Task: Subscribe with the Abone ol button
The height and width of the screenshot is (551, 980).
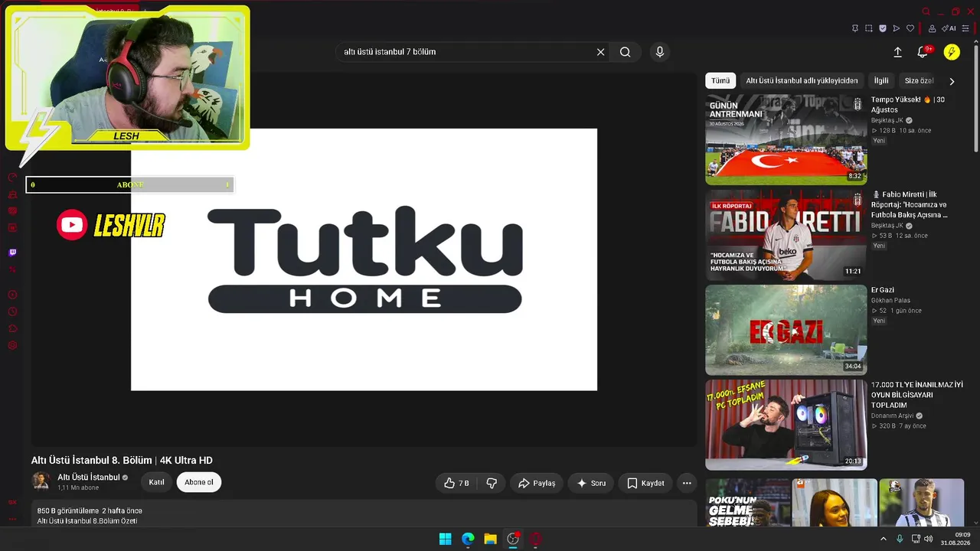Action: (199, 482)
